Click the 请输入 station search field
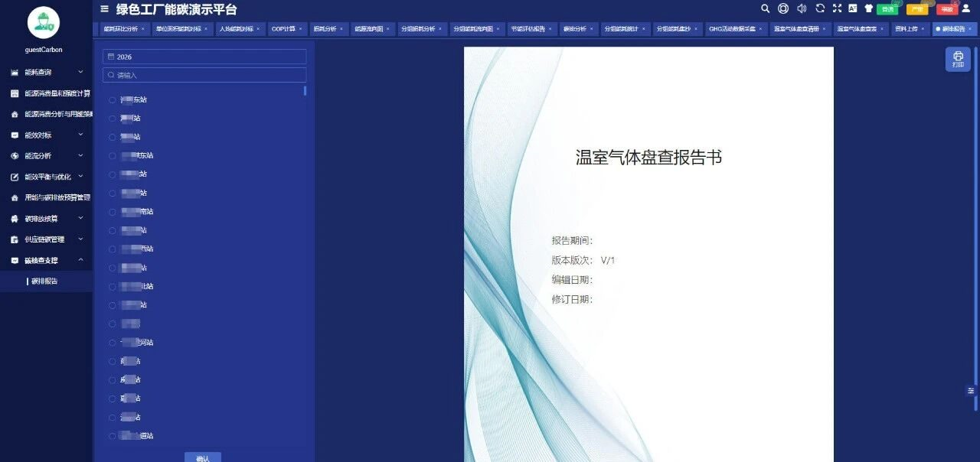980x462 pixels. click(x=204, y=75)
